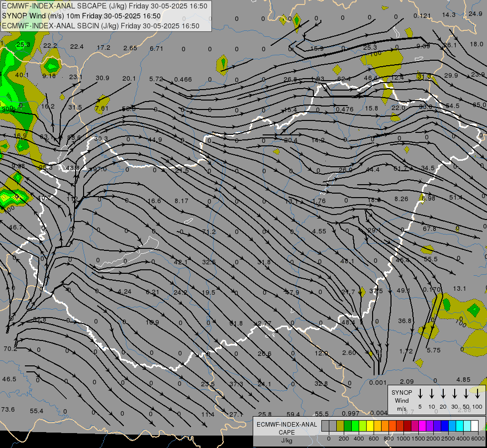487x448 pixels.
Task: Click the map value '2.60'
Action: [x=349, y=352]
